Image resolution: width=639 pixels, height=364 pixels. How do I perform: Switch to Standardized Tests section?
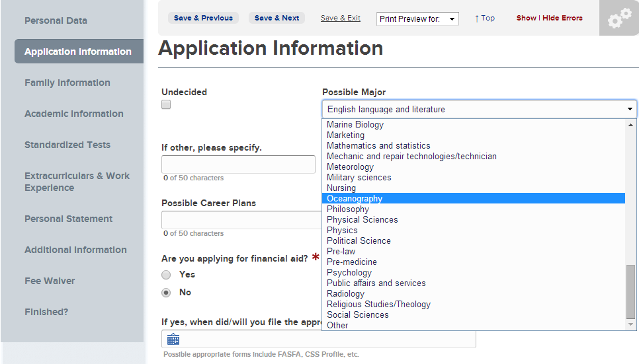tap(67, 145)
